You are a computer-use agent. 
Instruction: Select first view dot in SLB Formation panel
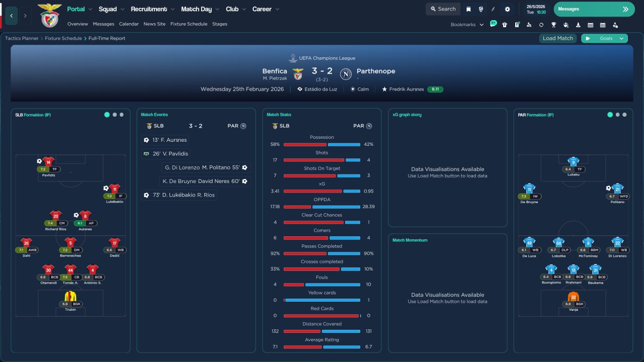tap(107, 115)
